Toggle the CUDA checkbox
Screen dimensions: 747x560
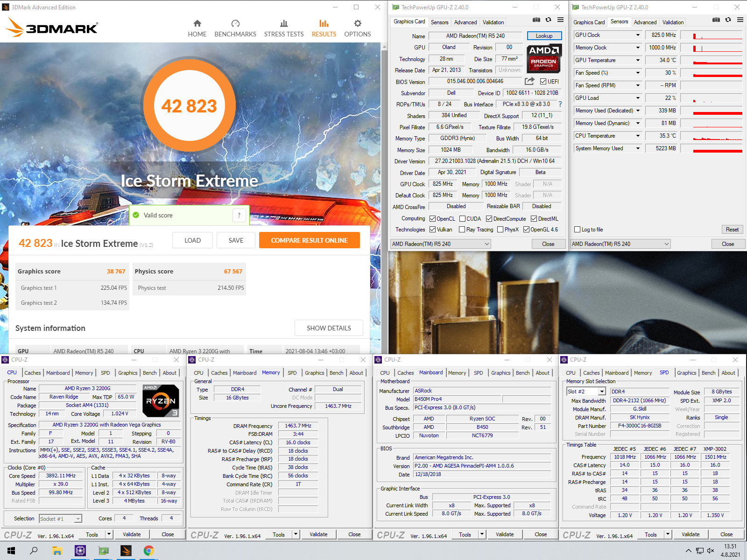[462, 219]
